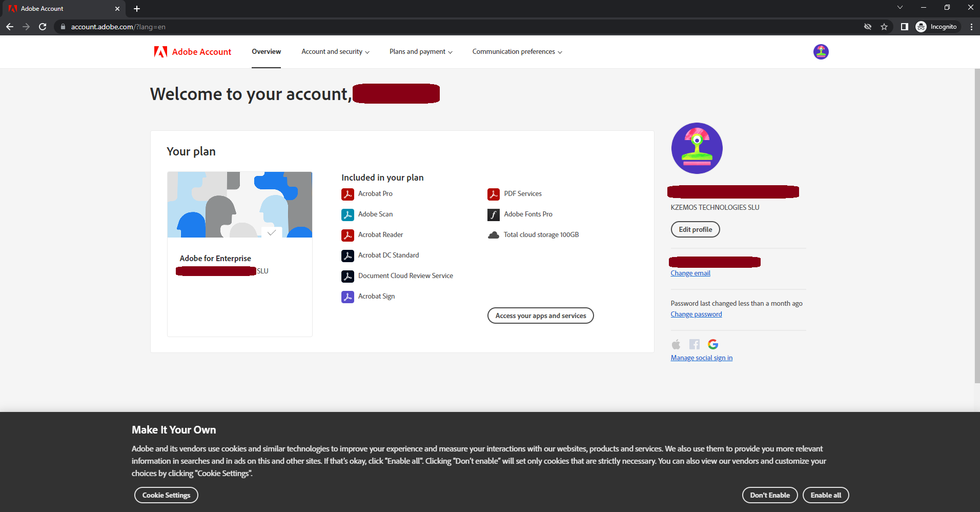Open a new browser tab
Image resolution: width=980 pixels, height=512 pixels.
pos(136,8)
